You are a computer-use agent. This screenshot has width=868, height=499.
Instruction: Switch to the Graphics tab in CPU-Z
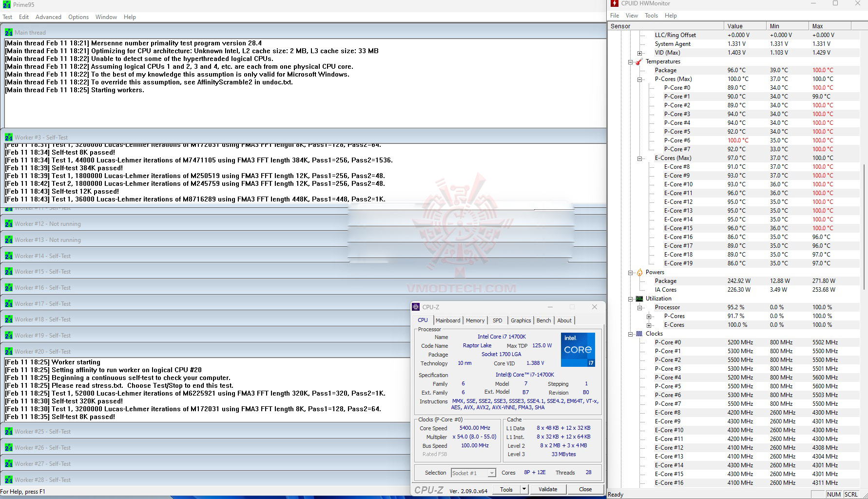click(x=521, y=320)
